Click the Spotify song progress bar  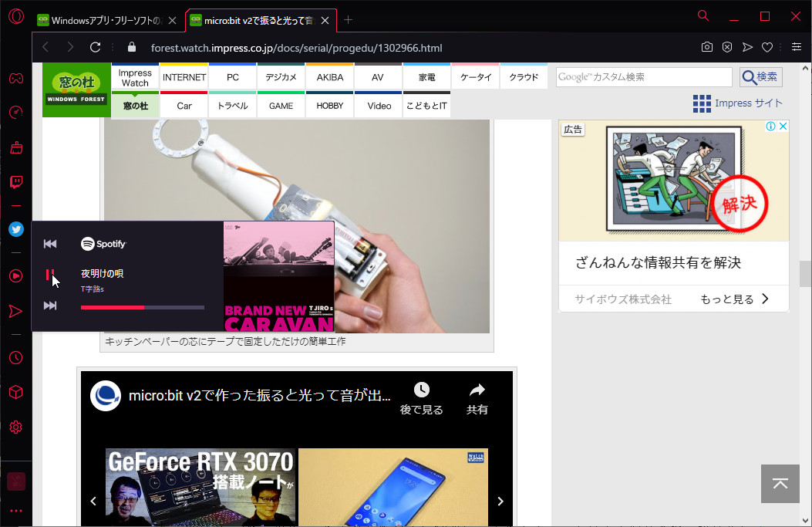point(143,308)
